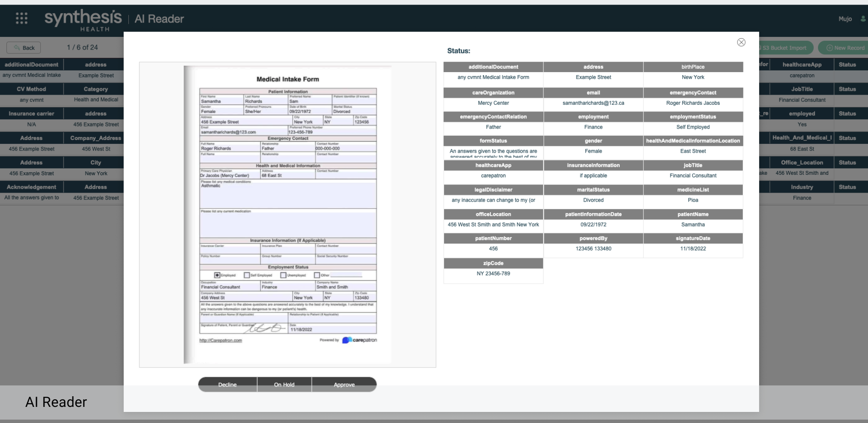The image size is (868, 423).
Task: Open the apps grid menu icon
Action: click(22, 18)
